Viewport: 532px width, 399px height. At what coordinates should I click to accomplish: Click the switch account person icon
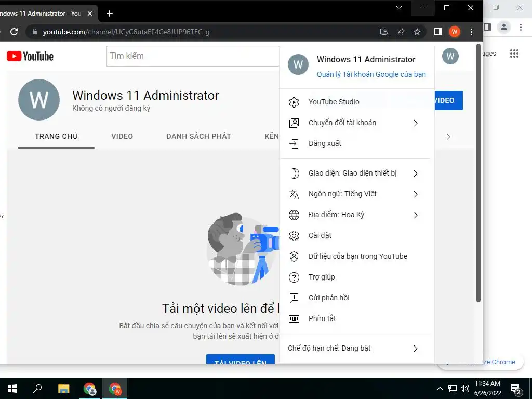click(294, 123)
